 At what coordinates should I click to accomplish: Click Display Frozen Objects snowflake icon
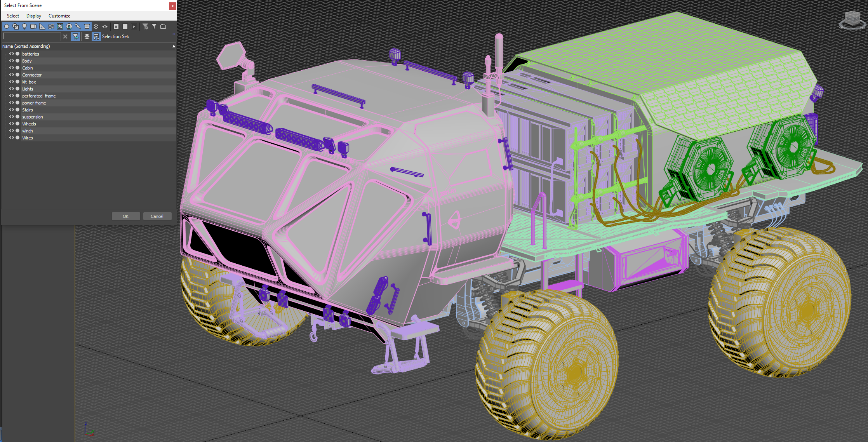[96, 26]
